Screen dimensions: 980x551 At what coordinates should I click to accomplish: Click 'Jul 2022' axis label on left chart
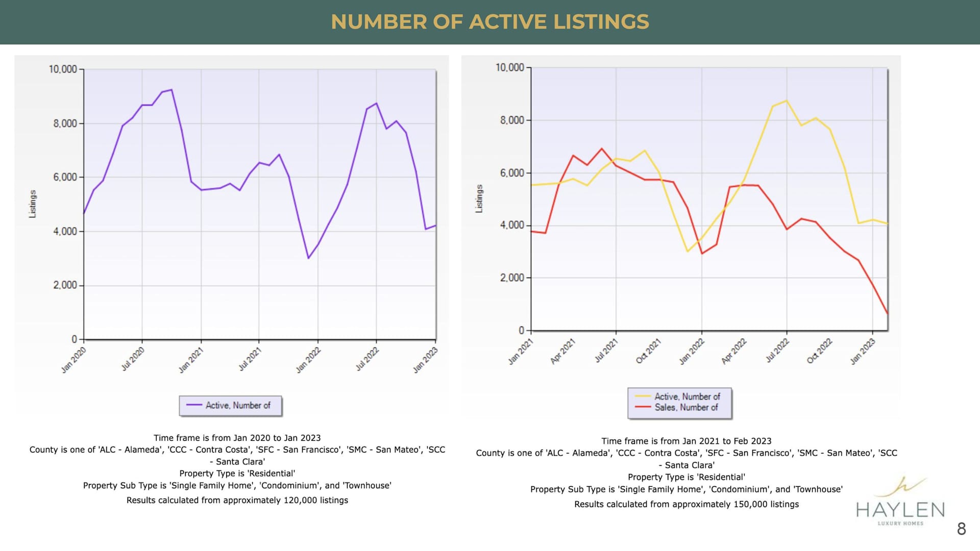pyautogui.click(x=367, y=359)
